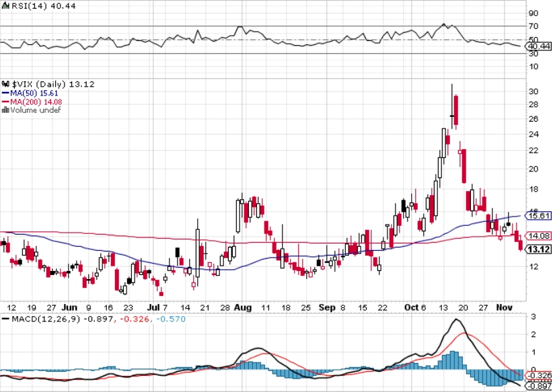Select the 15.61 MA(50) price label
This screenshot has height=392, width=553.
click(x=538, y=215)
